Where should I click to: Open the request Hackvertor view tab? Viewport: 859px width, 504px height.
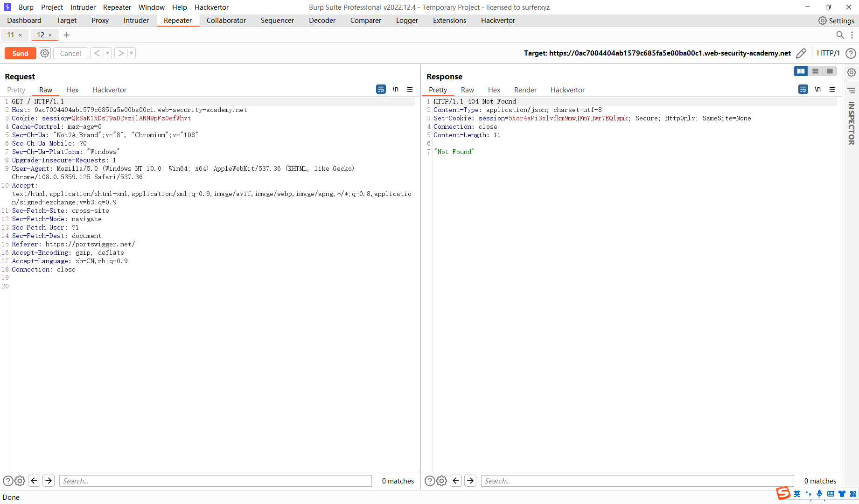pyautogui.click(x=109, y=90)
